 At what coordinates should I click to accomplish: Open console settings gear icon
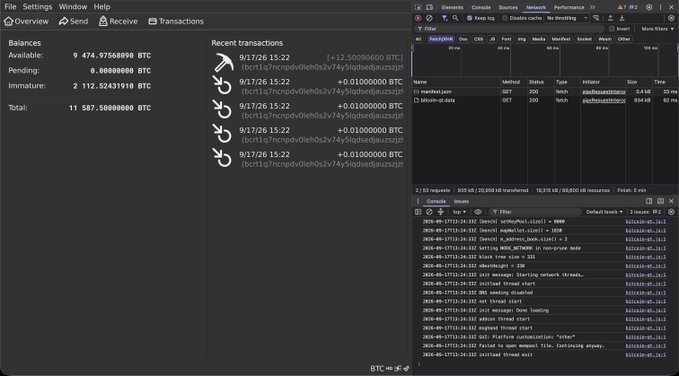coord(671,212)
